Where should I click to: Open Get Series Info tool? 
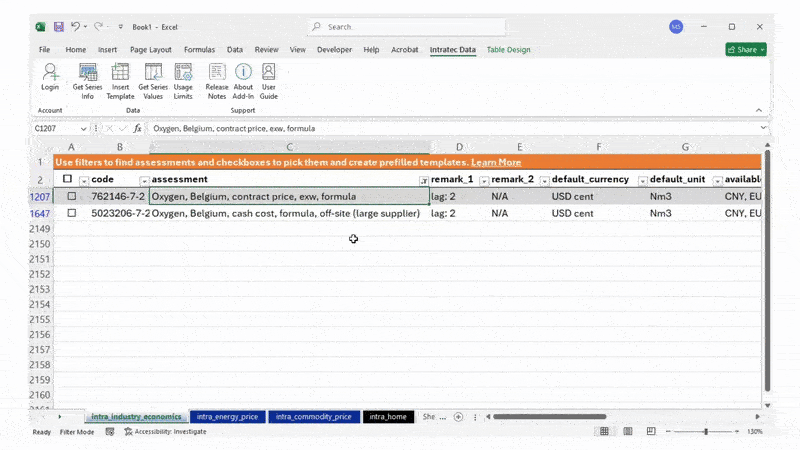pos(87,81)
